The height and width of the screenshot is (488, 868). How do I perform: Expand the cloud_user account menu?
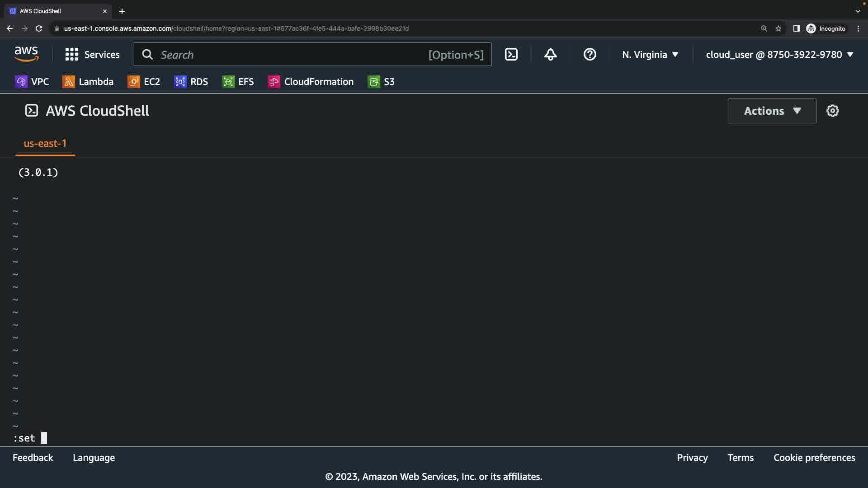click(x=779, y=55)
